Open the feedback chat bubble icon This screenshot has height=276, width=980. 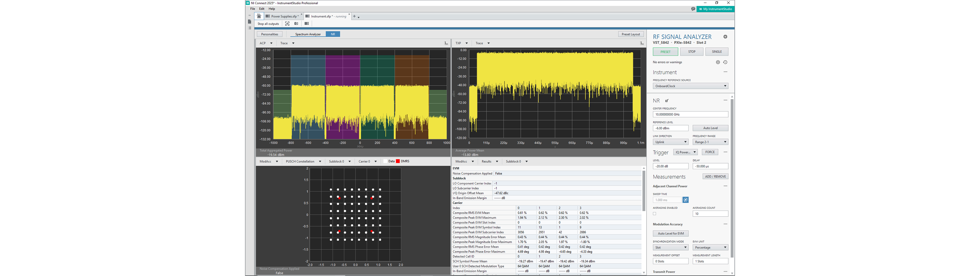pos(693,9)
